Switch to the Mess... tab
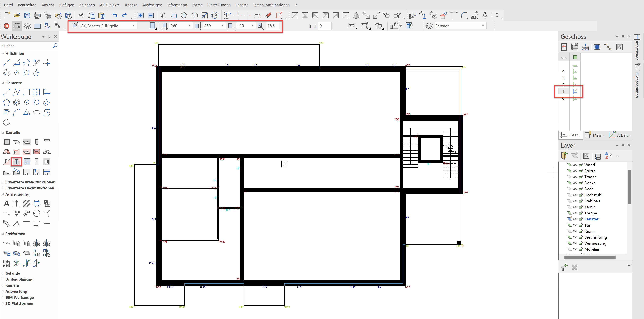 pyautogui.click(x=595, y=135)
